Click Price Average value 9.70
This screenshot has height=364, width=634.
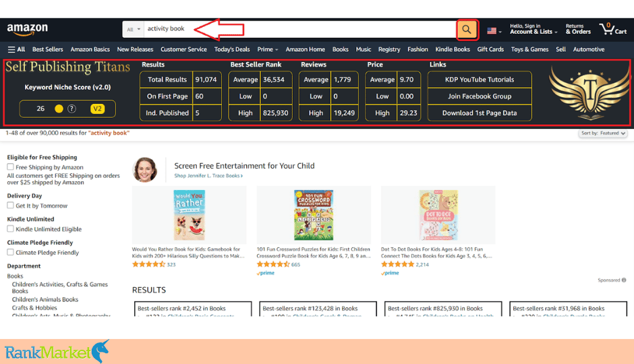tap(407, 80)
